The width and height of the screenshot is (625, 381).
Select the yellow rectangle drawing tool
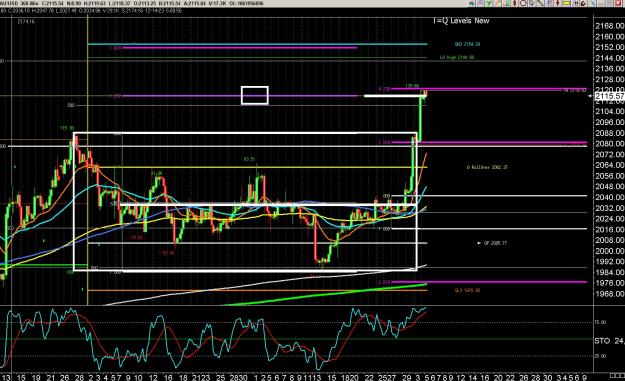click(x=566, y=3)
